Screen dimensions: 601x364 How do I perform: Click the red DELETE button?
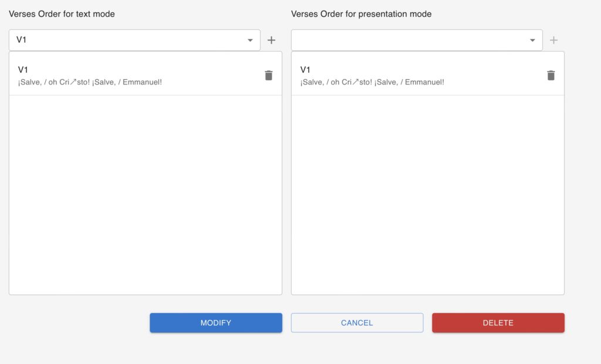tap(498, 322)
